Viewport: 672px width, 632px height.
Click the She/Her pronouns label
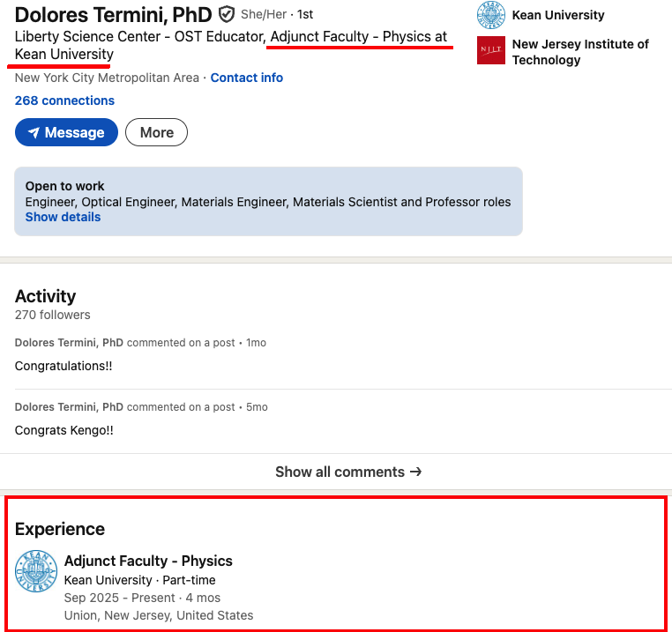(x=264, y=15)
